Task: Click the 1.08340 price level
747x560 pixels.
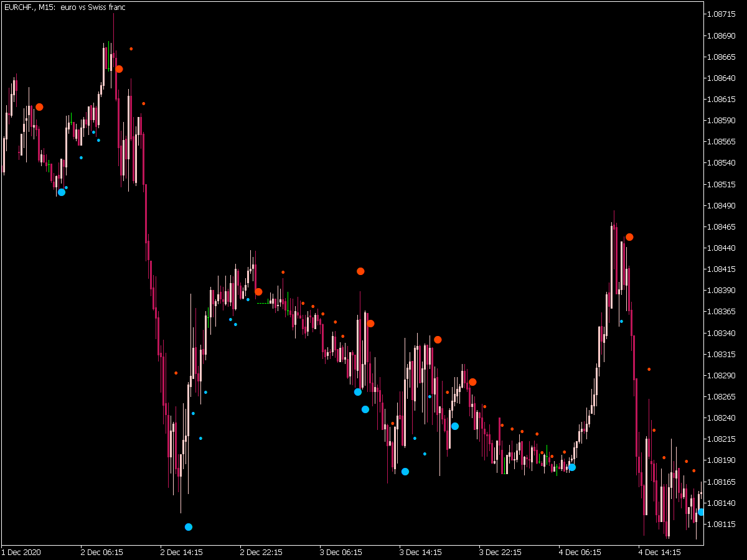Action: pos(722,333)
